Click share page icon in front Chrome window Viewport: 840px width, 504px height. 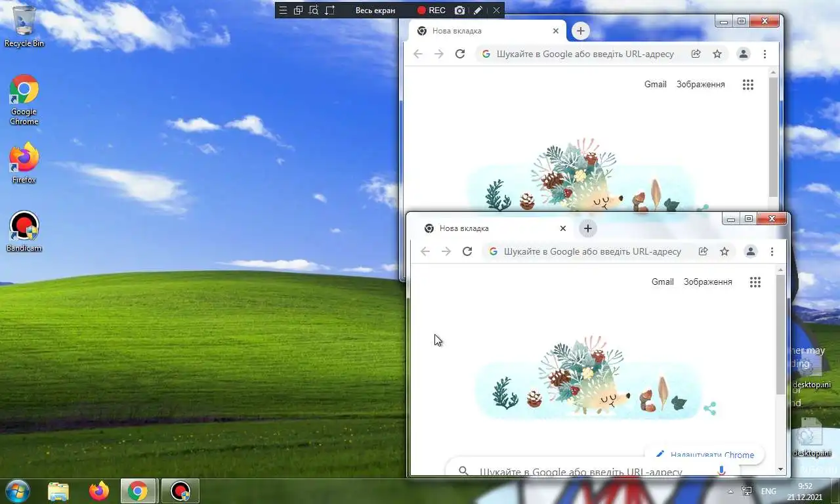[x=703, y=251]
